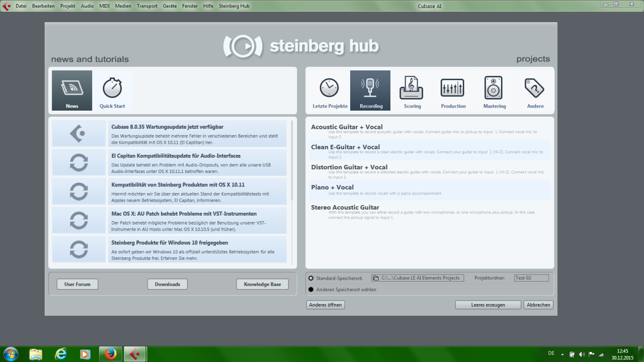
Task: Select Anderen Speicherort wählen radio button
Action: coord(311,290)
